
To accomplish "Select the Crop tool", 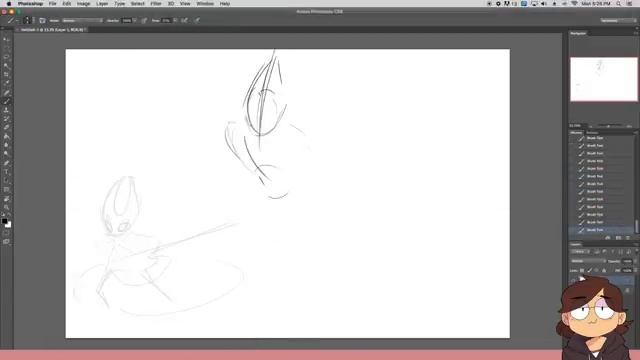I will (6, 74).
